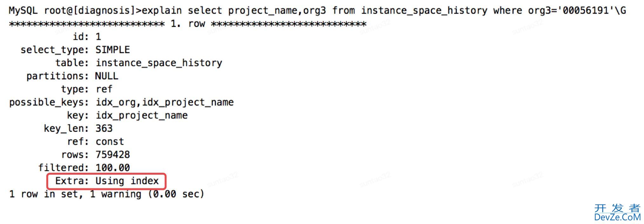Click the key_len 363 value

tap(104, 129)
